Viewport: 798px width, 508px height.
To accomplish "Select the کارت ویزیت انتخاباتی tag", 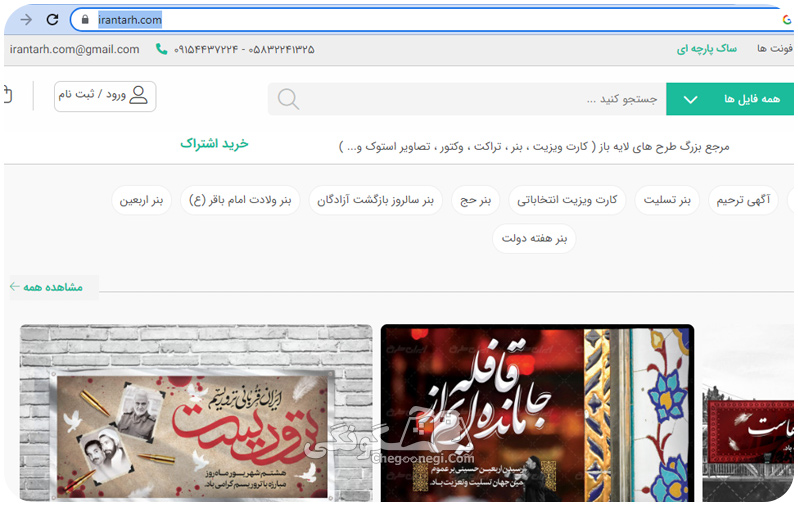I will coord(567,200).
